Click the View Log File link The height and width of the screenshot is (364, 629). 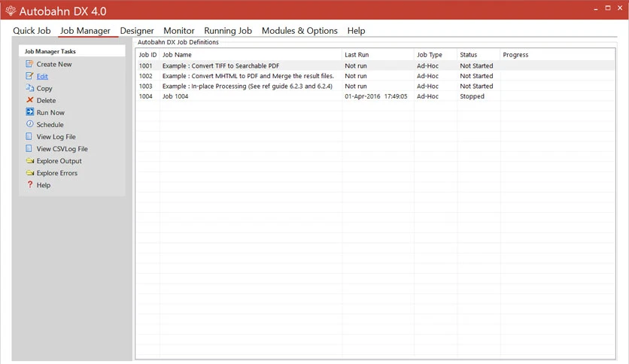56,137
